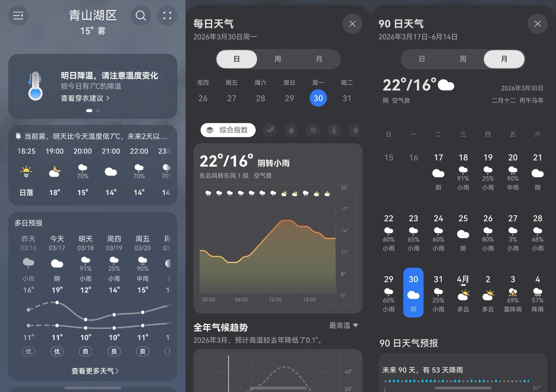This screenshot has width=556, height=392.
Task: Switch 每日天气 panel to 周 view
Action: (278, 59)
